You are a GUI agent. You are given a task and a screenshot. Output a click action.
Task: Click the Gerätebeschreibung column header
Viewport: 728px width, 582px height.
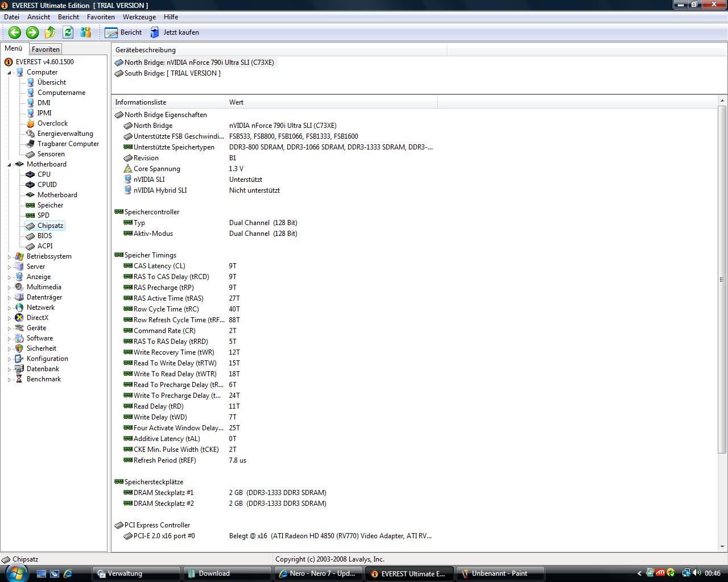279,50
